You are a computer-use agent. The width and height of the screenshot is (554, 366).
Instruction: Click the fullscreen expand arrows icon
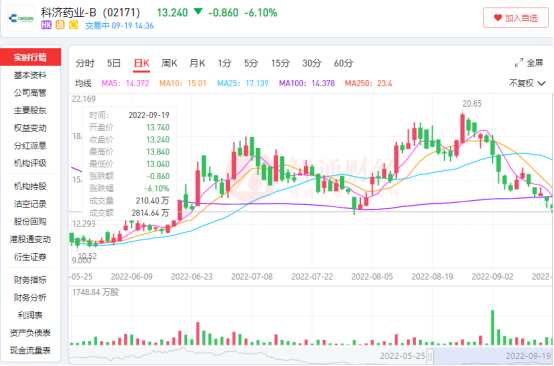518,63
